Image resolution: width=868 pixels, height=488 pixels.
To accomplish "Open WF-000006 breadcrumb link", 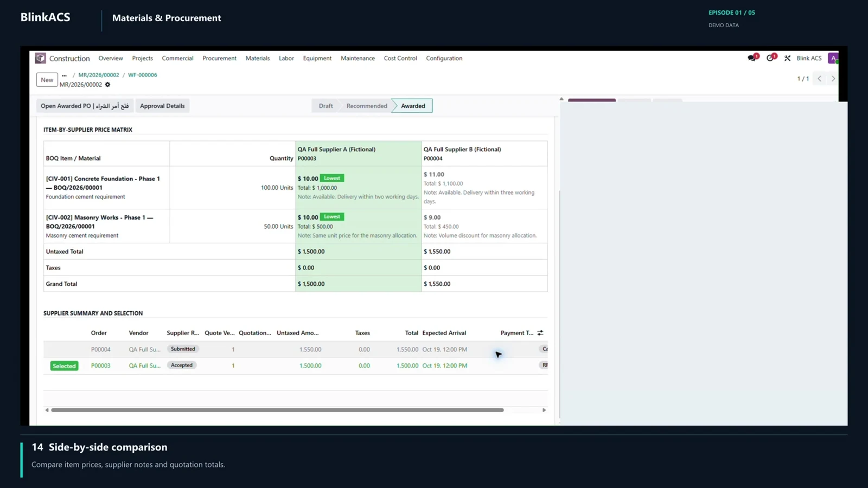I will point(143,75).
